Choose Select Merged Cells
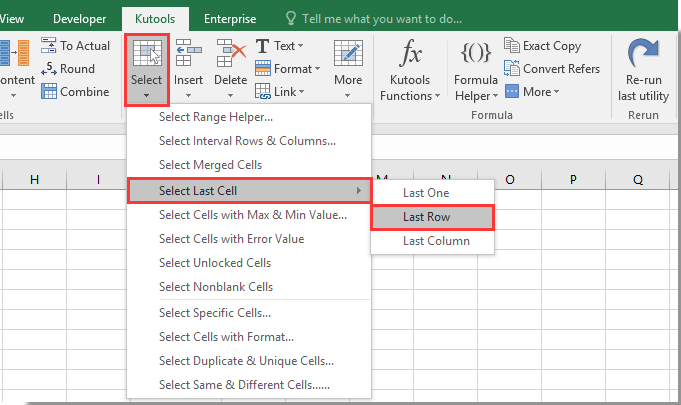This screenshot has height=405, width=681. (x=249, y=165)
